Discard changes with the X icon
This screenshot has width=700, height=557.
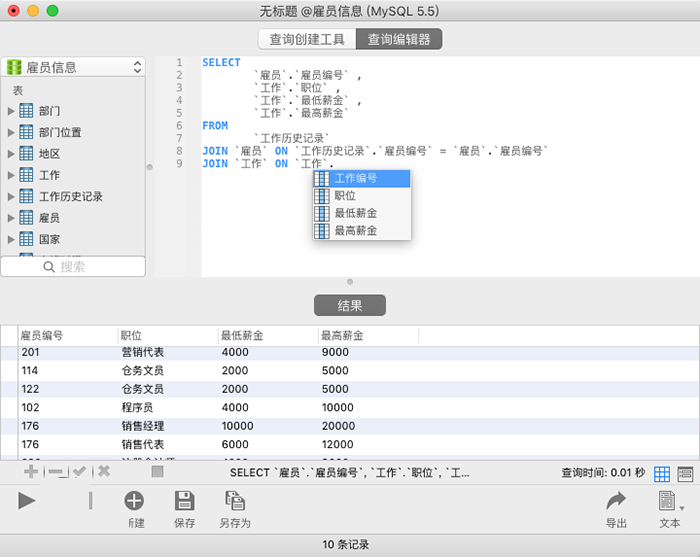104,471
